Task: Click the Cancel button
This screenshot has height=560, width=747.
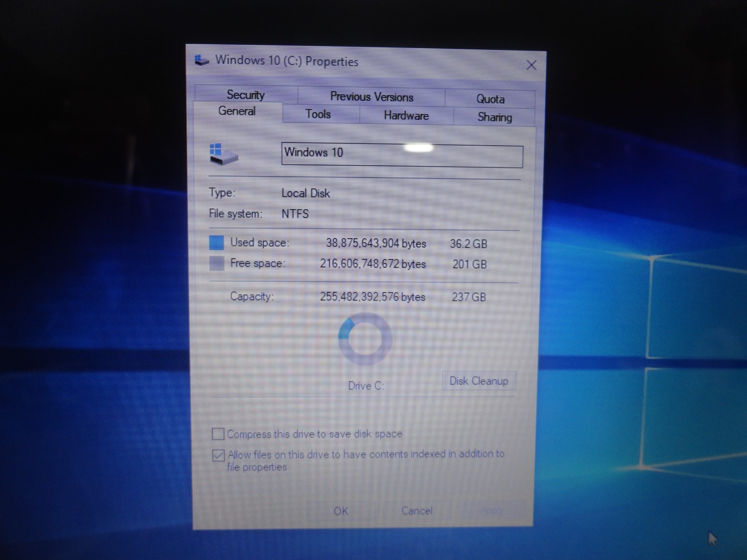Action: (417, 511)
